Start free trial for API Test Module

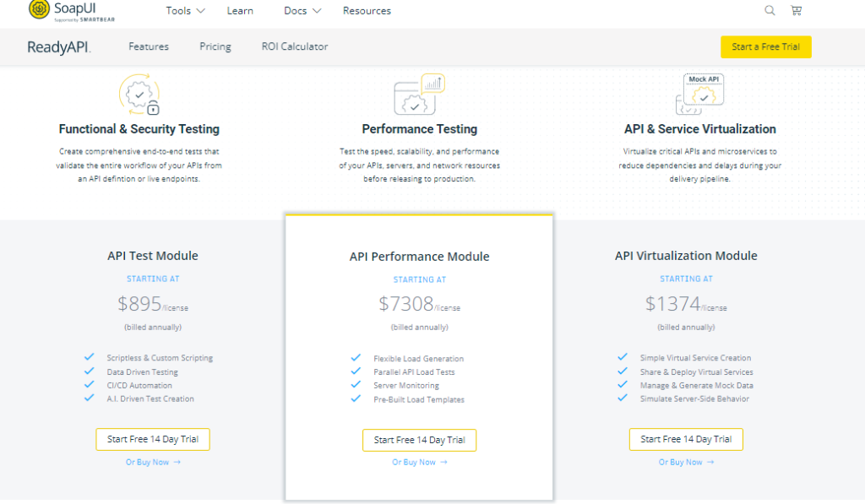(153, 440)
